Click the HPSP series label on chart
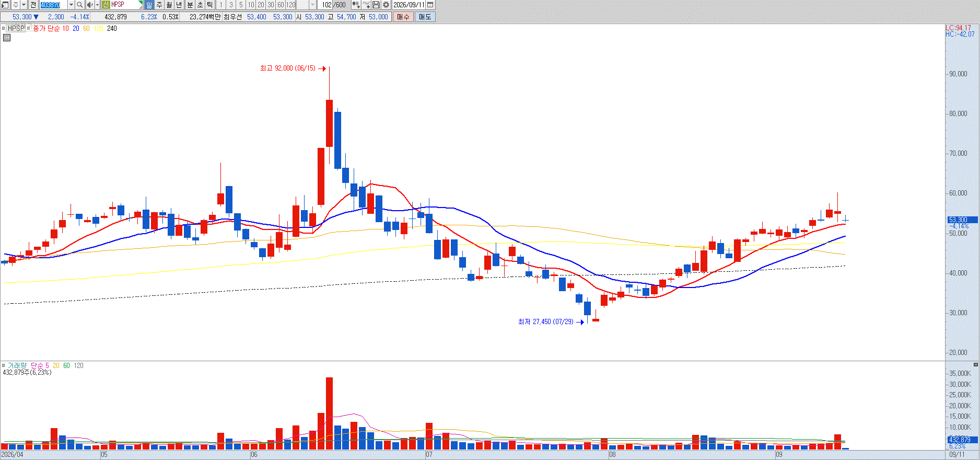The height and width of the screenshot is (460, 980). click(x=16, y=28)
